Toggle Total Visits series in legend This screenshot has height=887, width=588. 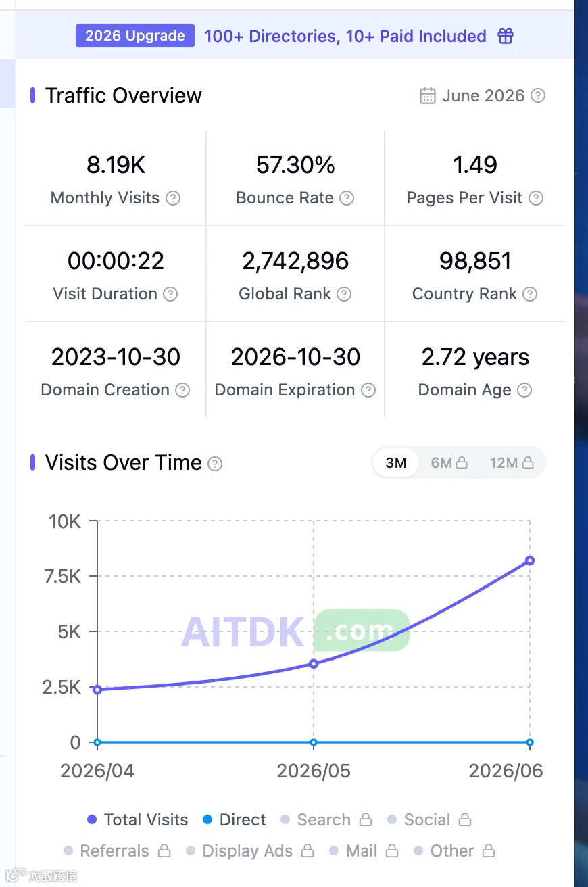[138, 820]
